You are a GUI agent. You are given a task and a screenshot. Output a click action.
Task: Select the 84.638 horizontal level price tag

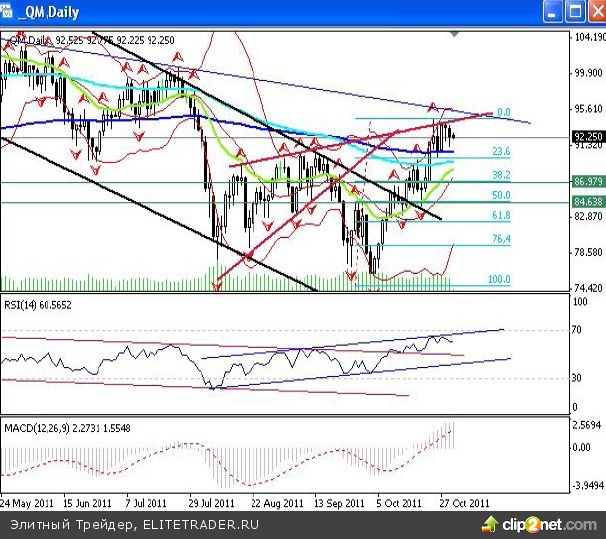click(587, 202)
